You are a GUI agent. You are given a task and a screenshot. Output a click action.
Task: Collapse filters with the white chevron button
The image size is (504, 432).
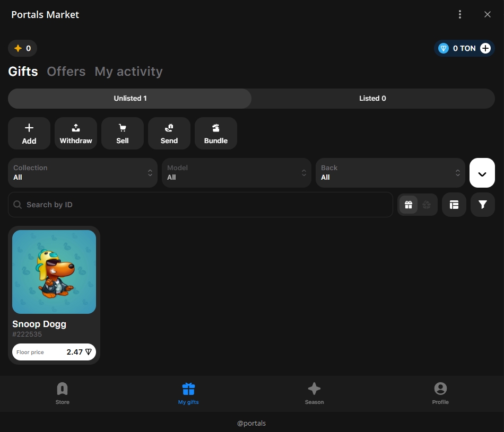(x=482, y=173)
